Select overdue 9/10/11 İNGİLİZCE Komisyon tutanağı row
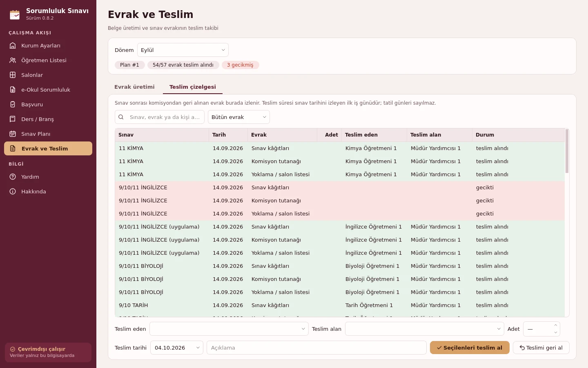The height and width of the screenshot is (368, 588). [x=340, y=201]
